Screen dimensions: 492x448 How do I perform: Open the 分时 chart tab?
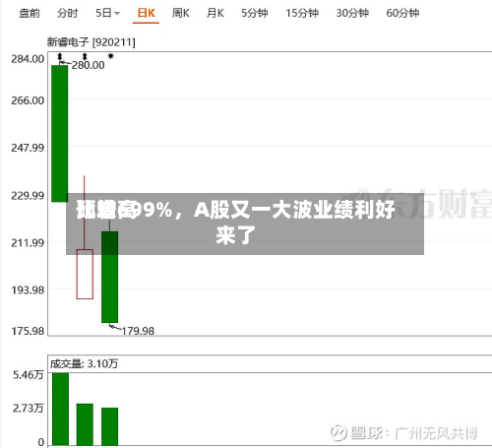(67, 13)
